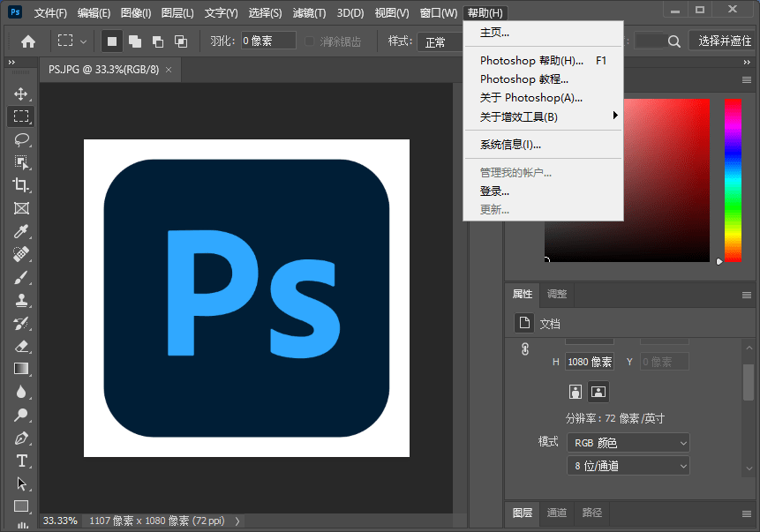Viewport: 760px width, 532px height.
Task: Click the search magnifier icon
Action: pos(674,41)
